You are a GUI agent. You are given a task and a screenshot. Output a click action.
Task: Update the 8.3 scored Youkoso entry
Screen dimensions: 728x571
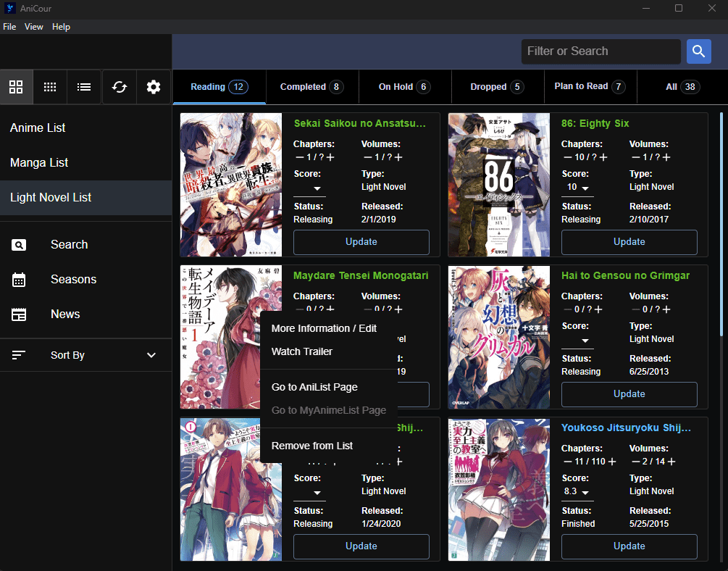629,546
